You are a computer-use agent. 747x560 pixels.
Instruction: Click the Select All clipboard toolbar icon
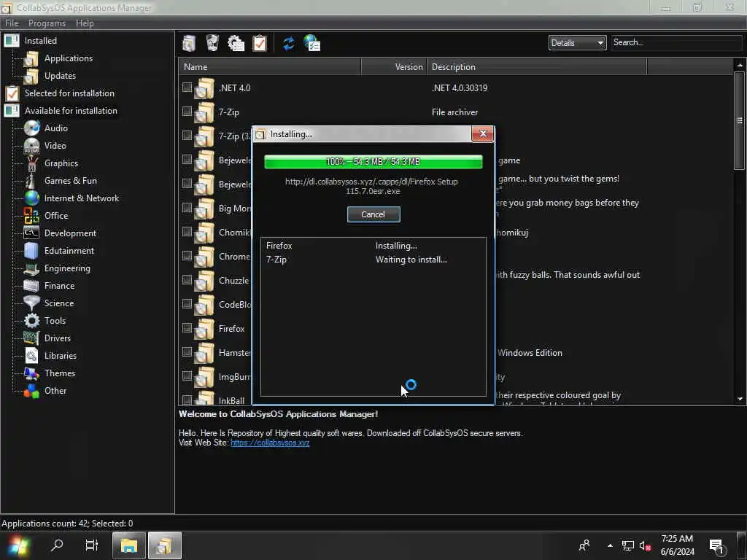[x=260, y=43]
